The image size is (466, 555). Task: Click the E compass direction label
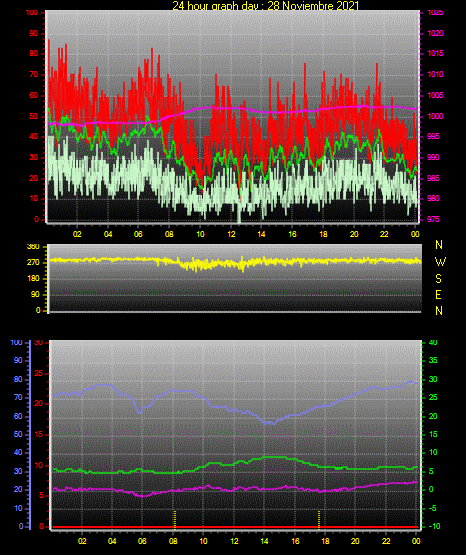[438, 294]
